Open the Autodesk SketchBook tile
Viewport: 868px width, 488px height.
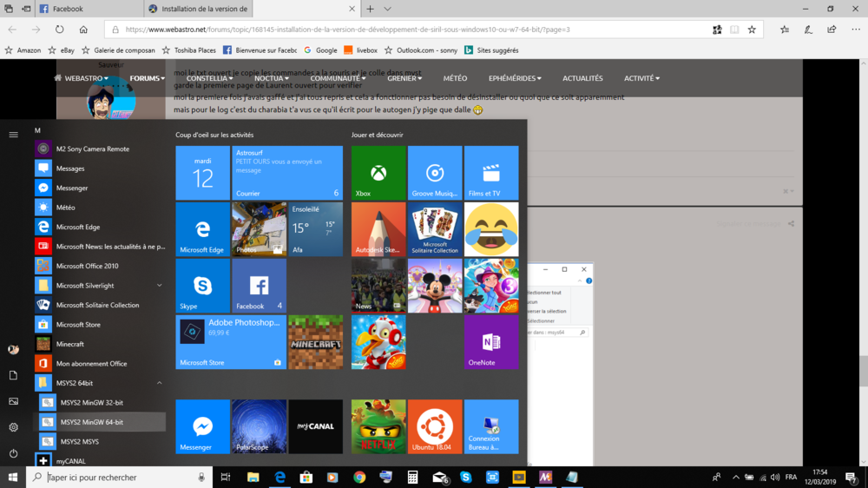[378, 229]
